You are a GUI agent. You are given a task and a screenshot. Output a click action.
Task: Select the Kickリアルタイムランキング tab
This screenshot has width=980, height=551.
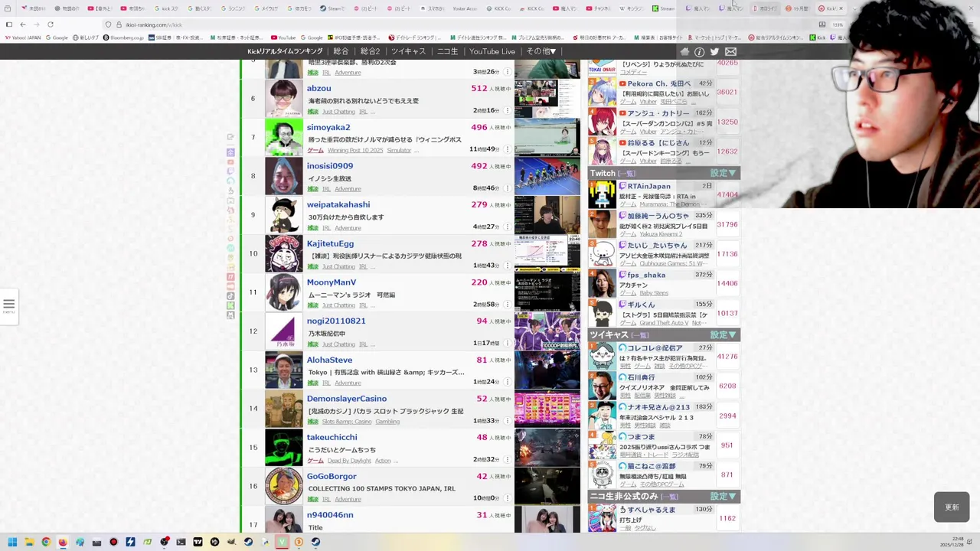click(285, 51)
